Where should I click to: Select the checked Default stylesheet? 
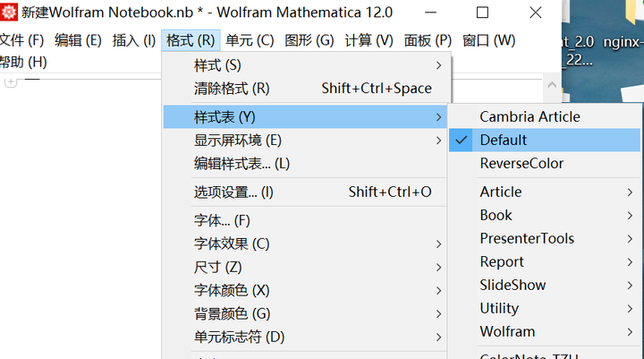(x=504, y=140)
